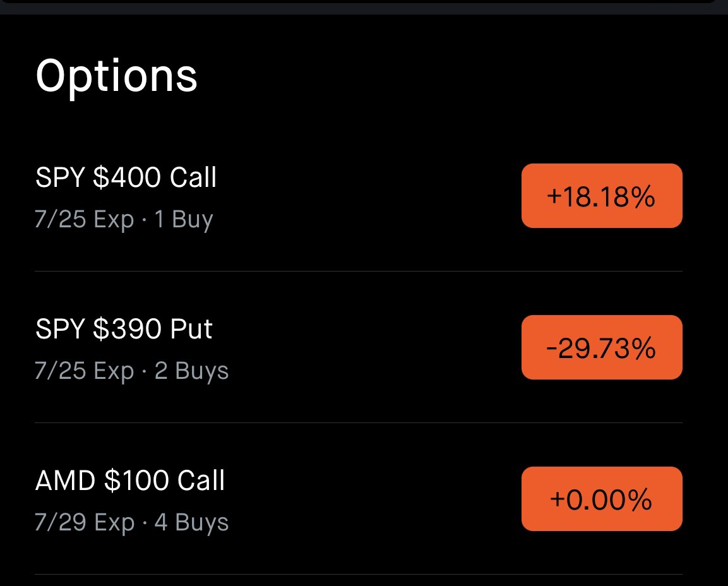This screenshot has width=728, height=586.
Task: Click the $390 strike price text
Action: [127, 329]
